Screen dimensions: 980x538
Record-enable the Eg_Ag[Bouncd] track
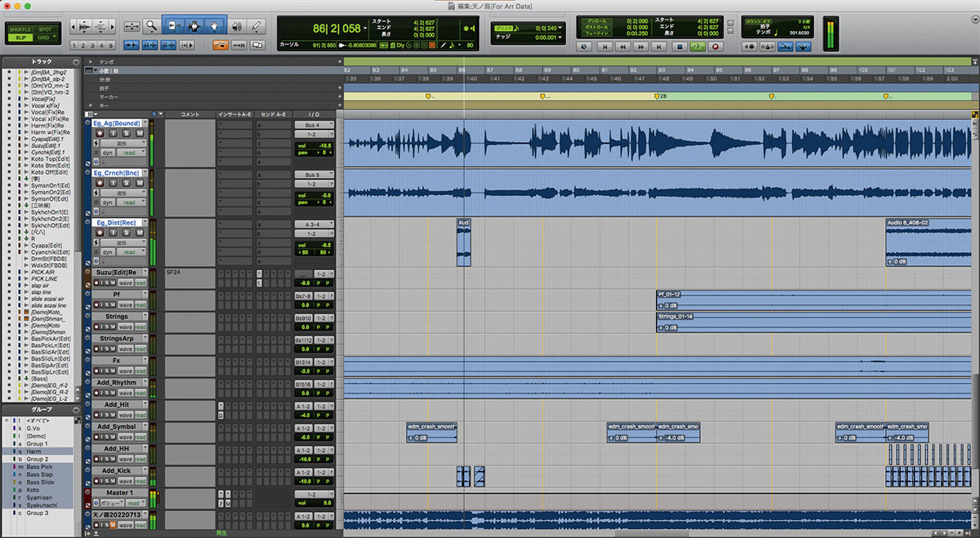(100, 133)
